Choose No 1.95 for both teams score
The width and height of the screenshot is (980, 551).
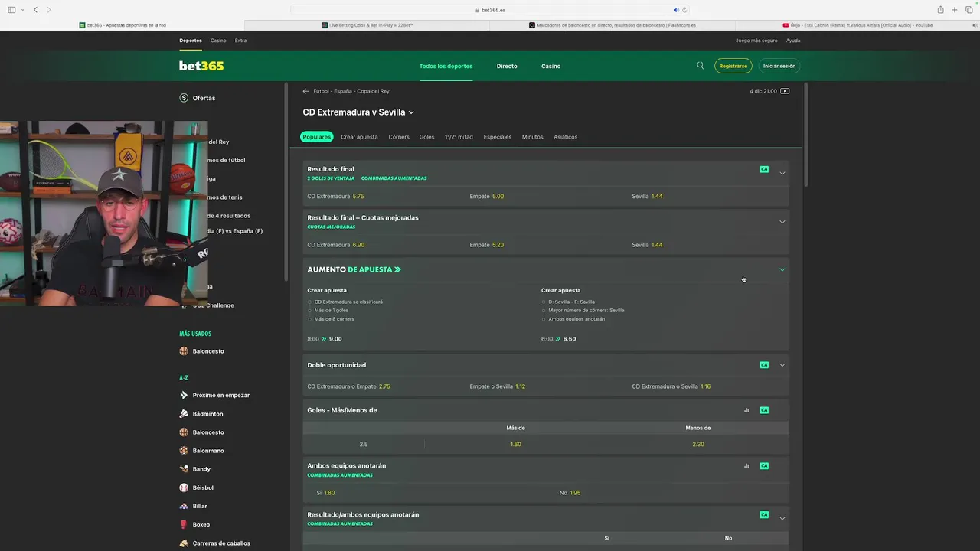tap(570, 493)
